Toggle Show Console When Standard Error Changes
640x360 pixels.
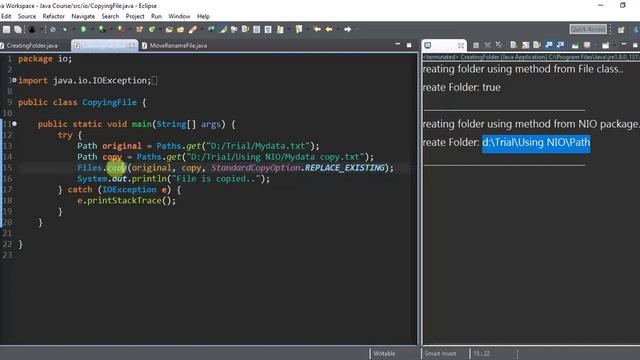point(560,45)
